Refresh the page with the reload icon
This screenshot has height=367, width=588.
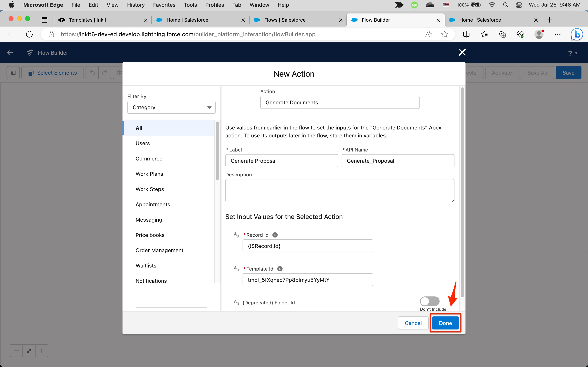point(29,34)
